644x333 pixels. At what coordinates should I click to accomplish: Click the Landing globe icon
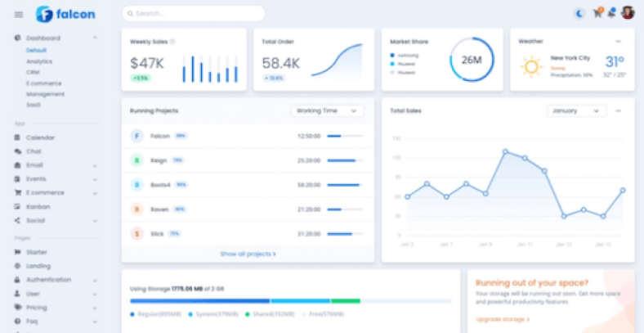(18, 266)
